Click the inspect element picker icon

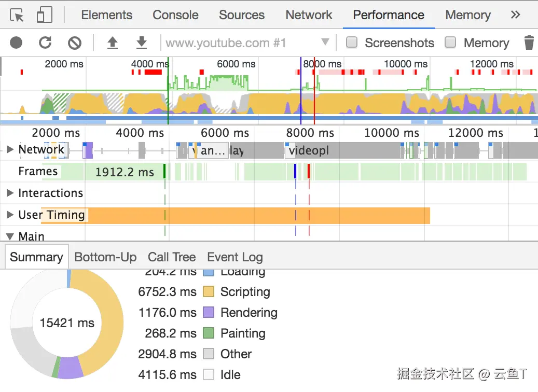coord(17,15)
